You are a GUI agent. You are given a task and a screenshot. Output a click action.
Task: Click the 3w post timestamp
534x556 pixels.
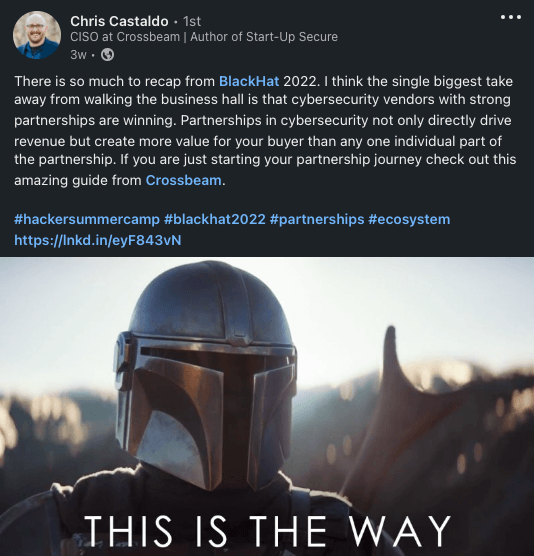(78, 55)
